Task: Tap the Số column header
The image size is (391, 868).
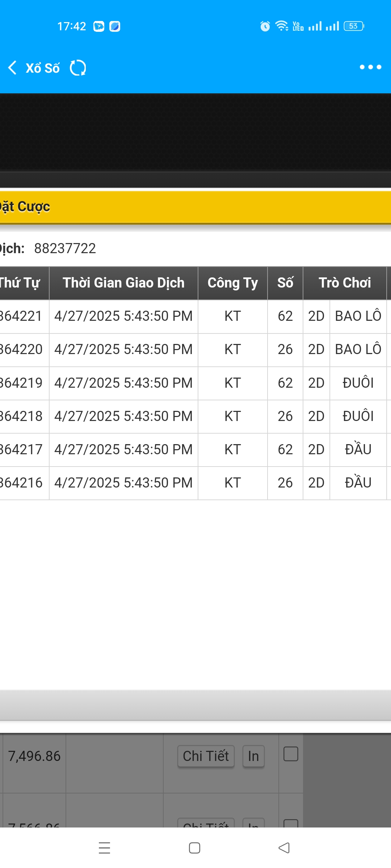Action: (x=285, y=283)
